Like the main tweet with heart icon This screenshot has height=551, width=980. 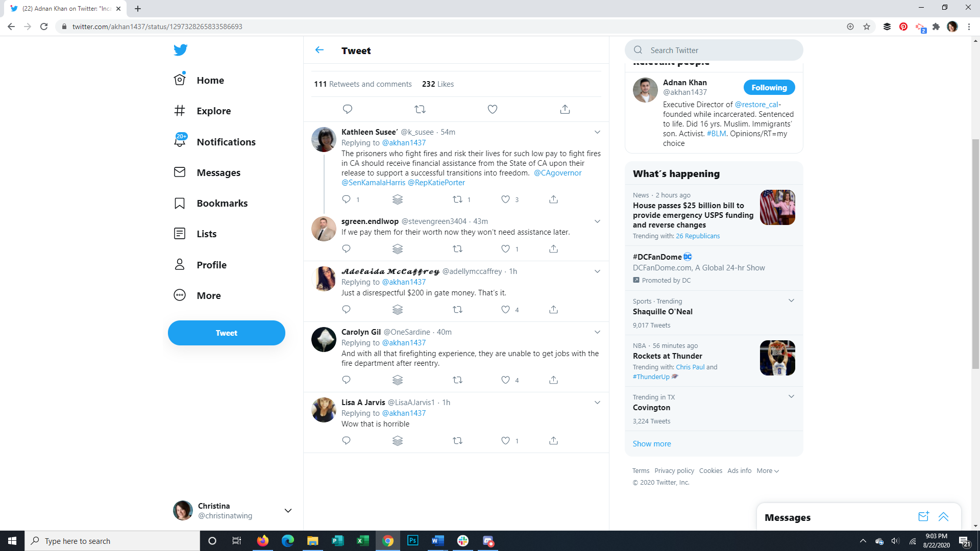[492, 109]
